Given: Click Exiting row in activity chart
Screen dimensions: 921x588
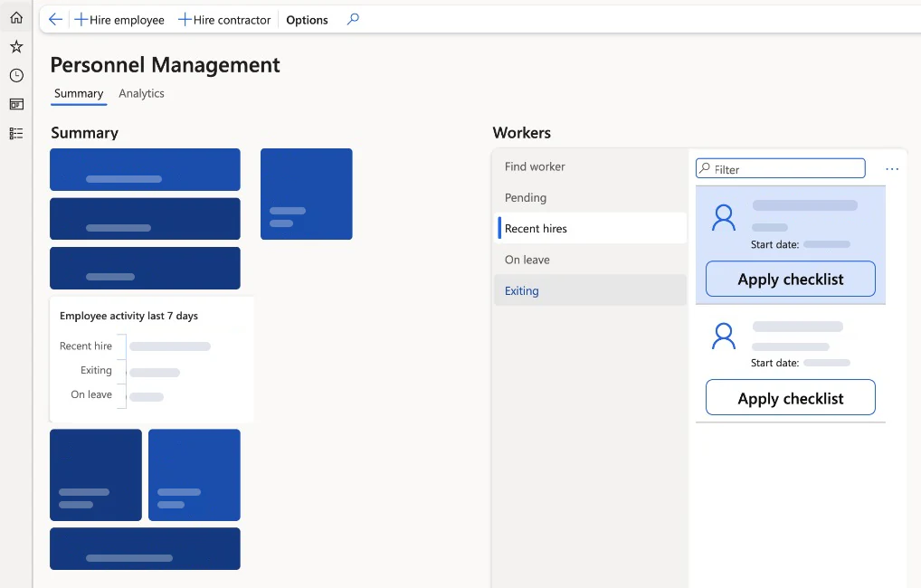Looking at the screenshot, I should click(x=129, y=371).
